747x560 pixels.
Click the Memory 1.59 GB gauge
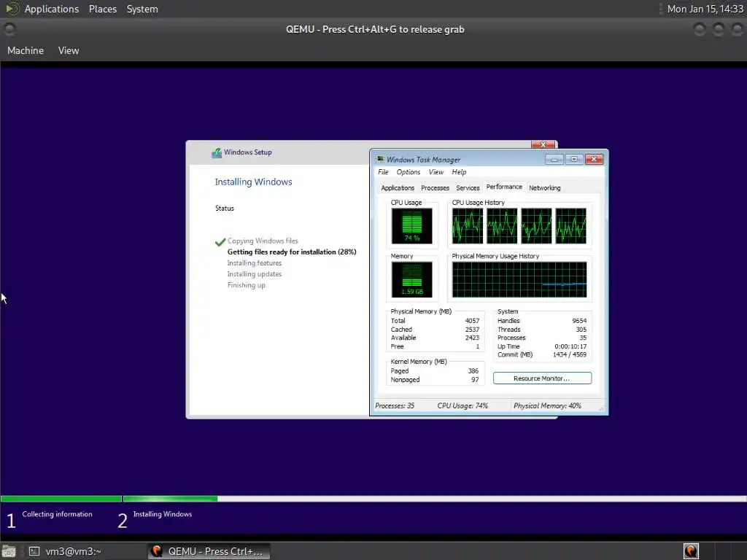412,279
